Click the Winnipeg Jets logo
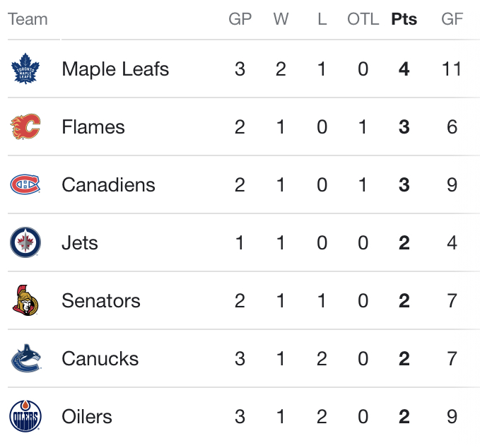 click(25, 242)
